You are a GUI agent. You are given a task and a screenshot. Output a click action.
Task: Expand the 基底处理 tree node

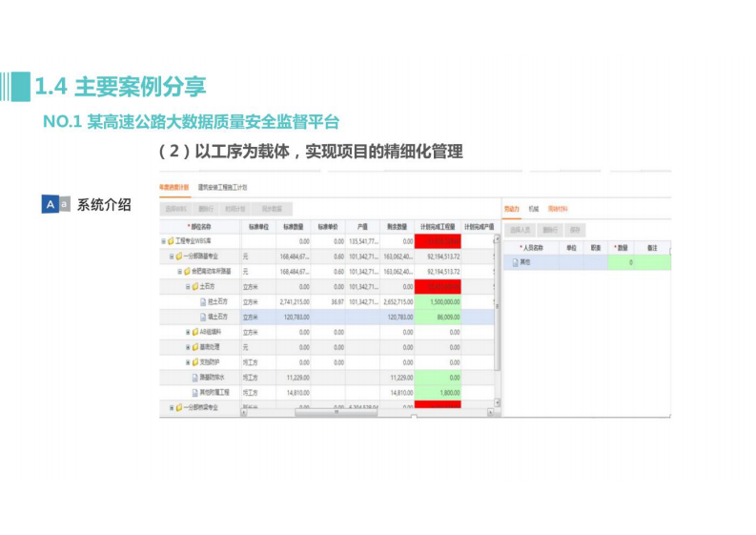188,347
